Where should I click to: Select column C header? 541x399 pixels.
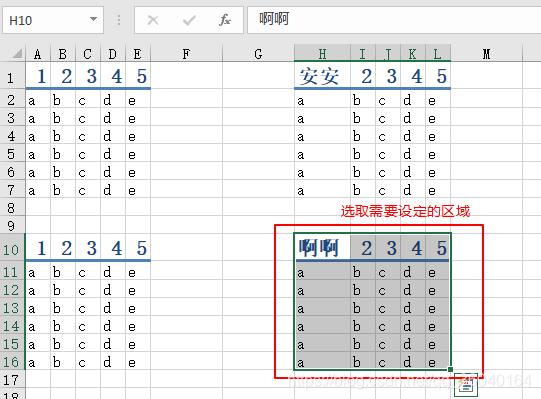pos(88,54)
